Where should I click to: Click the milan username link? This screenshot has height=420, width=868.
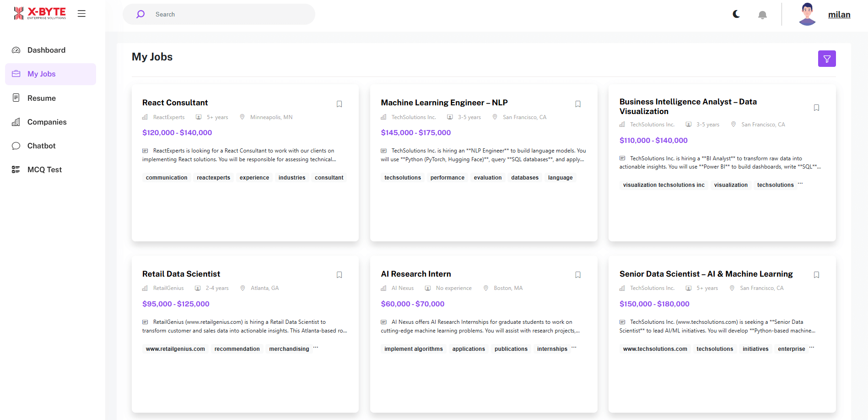(839, 15)
